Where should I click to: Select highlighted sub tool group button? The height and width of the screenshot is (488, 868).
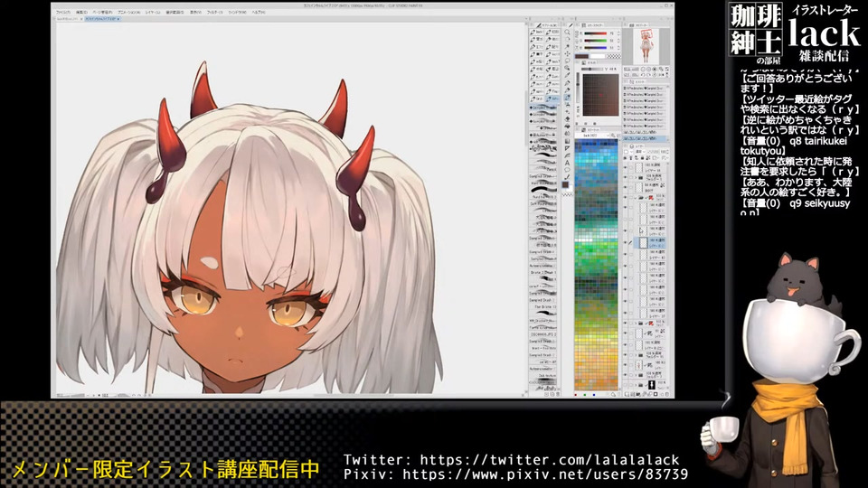(x=552, y=99)
